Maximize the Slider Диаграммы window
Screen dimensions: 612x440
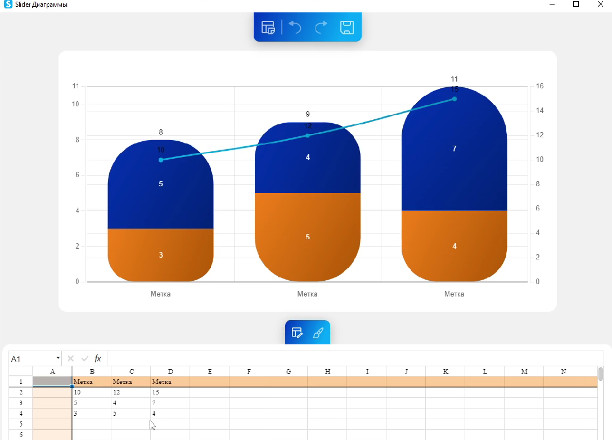tap(575, 5)
